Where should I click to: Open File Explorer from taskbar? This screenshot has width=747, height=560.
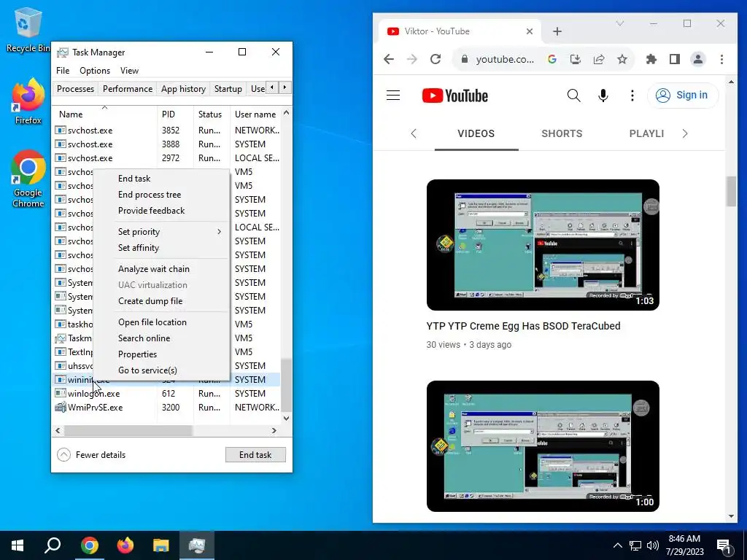click(x=161, y=545)
